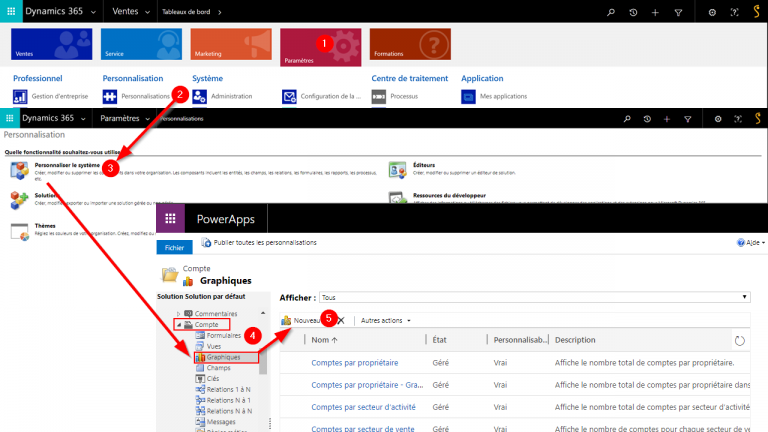The height and width of the screenshot is (432, 768).
Task: Open the Ventes tile
Action: pos(51,44)
